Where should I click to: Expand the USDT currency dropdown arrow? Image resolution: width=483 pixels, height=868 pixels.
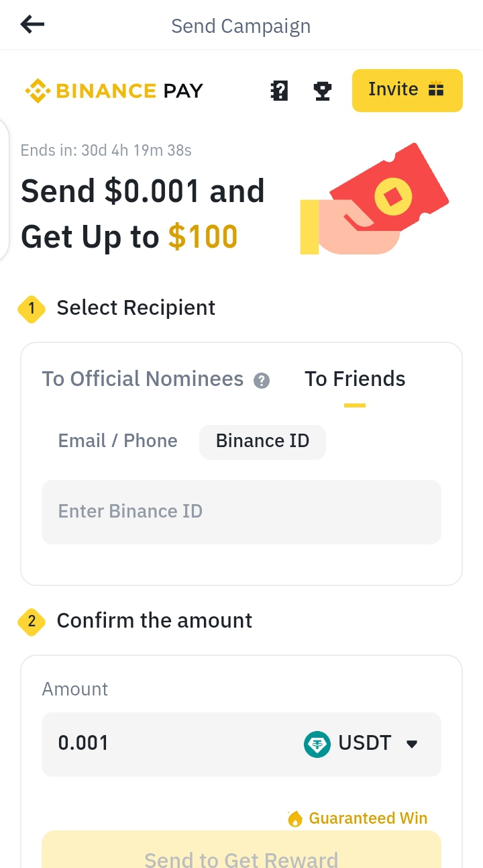pyautogui.click(x=413, y=744)
